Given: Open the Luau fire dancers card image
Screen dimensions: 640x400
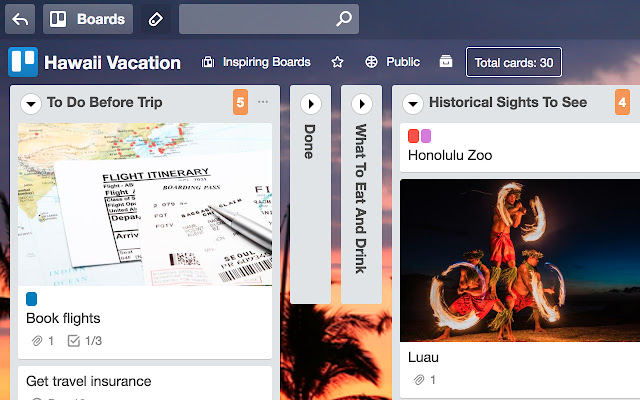Looking at the screenshot, I should point(520,259).
